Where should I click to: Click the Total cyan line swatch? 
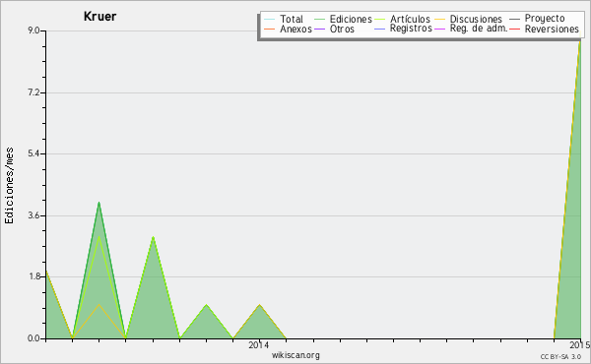[270, 19]
